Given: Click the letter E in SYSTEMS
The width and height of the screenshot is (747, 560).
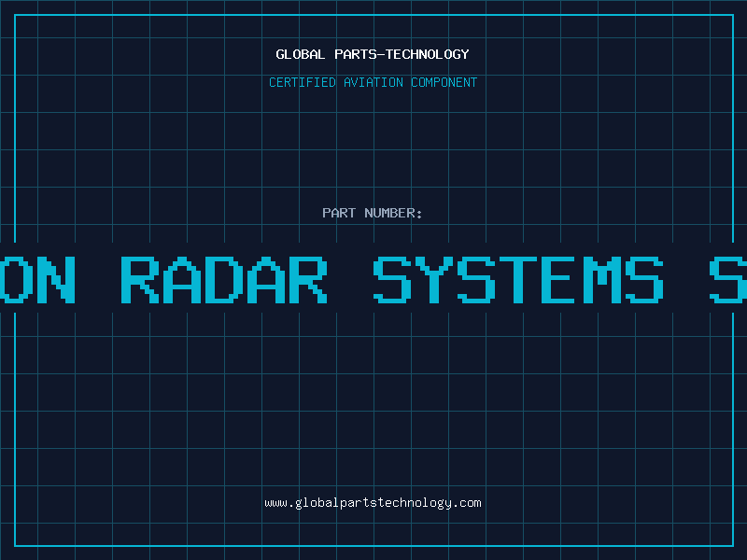Looking at the screenshot, I should (x=560, y=280).
